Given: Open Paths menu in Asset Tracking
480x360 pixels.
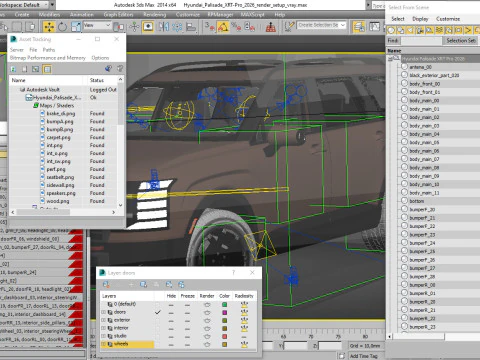Looking at the screenshot, I should tap(49, 50).
